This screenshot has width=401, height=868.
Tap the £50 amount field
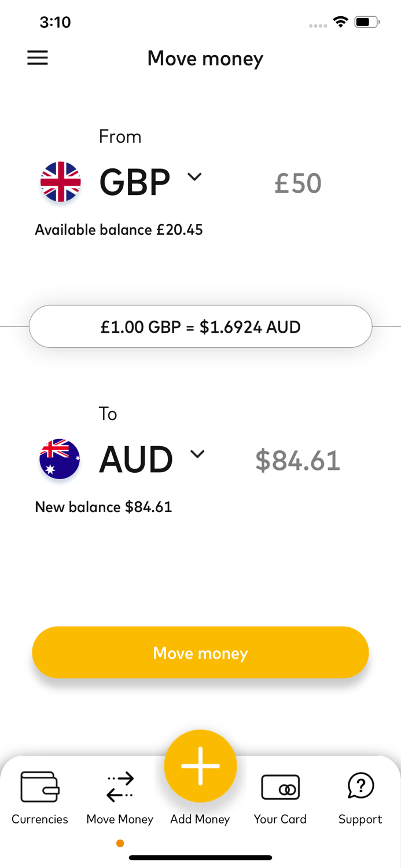click(297, 183)
